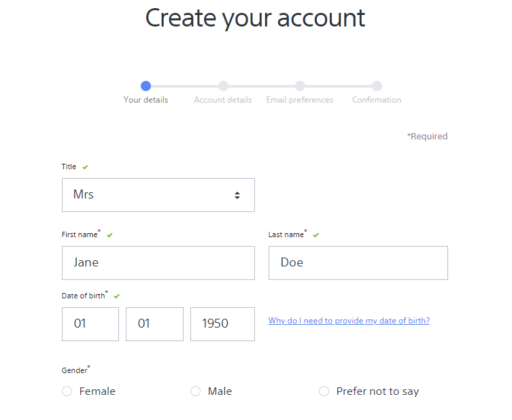Click the green checkmark beside Date of birth
The width and height of the screenshot is (512, 420).
coord(116,296)
